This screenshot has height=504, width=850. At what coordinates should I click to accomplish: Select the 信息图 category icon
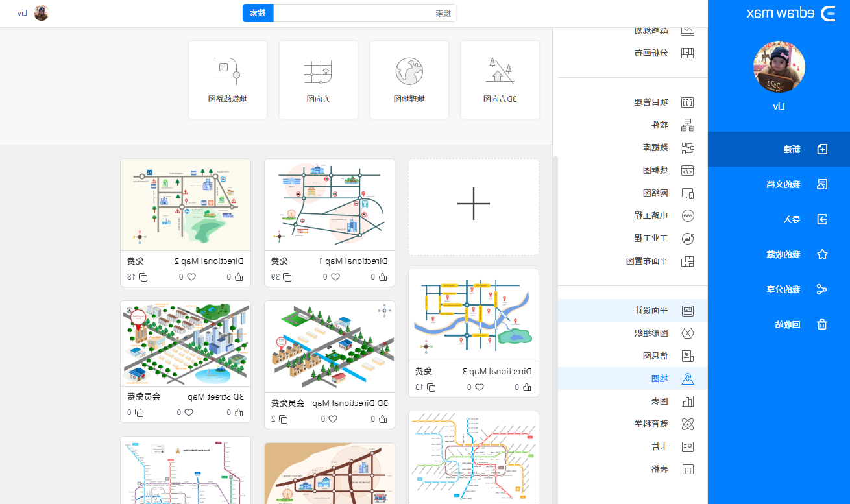(x=688, y=355)
